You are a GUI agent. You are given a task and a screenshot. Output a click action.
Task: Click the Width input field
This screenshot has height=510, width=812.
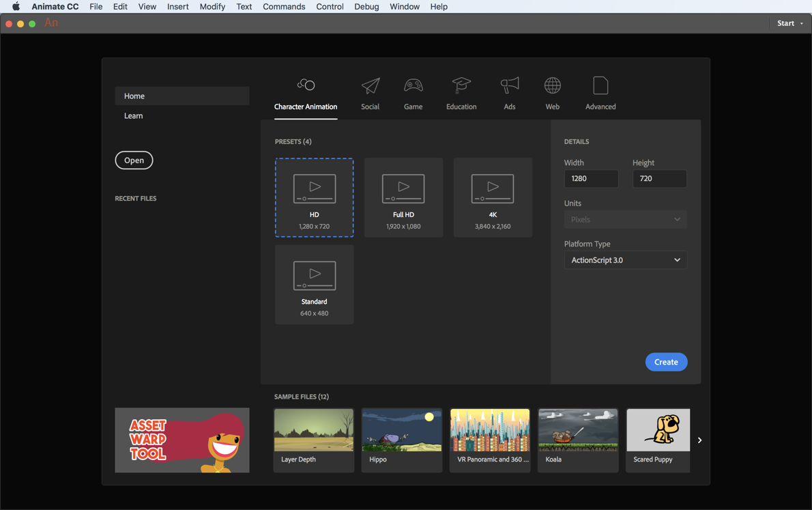tap(591, 178)
